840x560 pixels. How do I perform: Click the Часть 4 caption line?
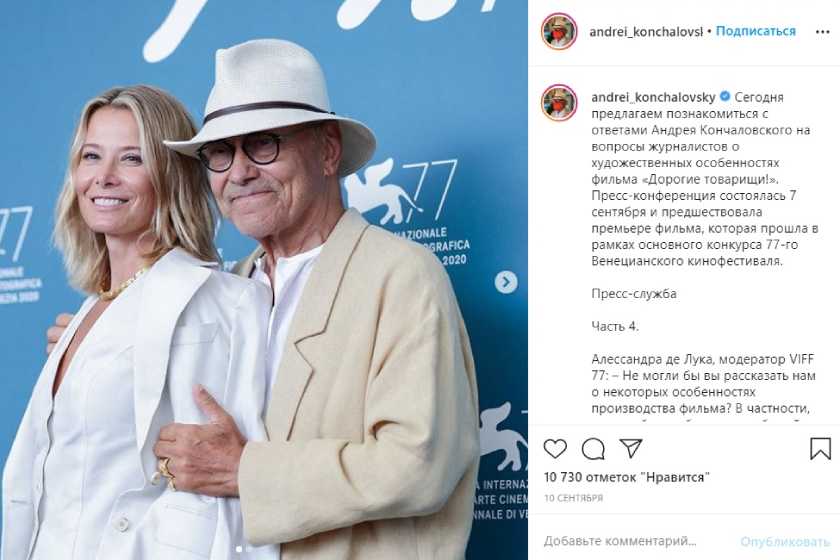click(x=615, y=326)
